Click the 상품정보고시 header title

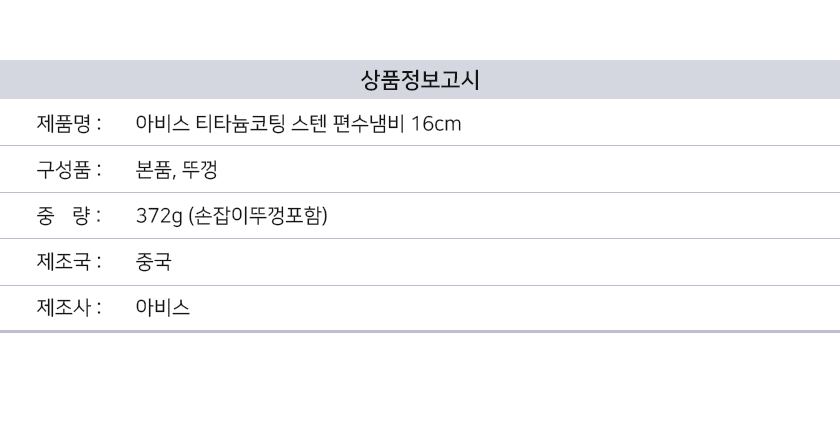click(420, 80)
